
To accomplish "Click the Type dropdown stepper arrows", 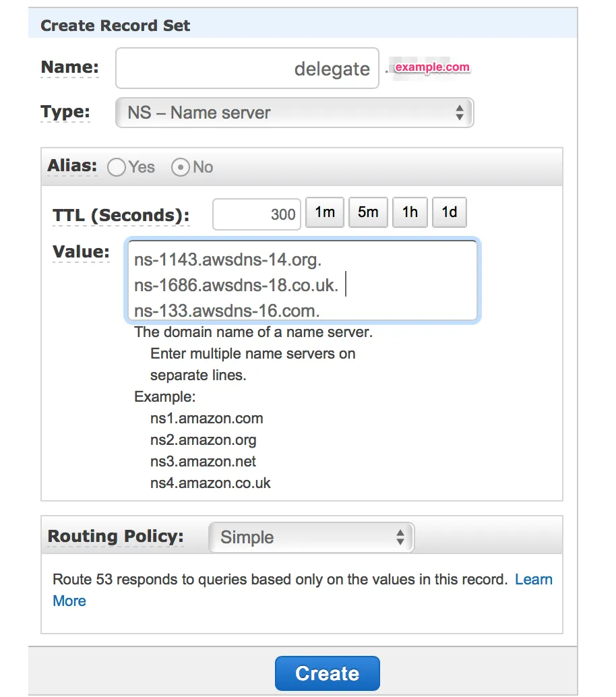I will tap(459, 113).
